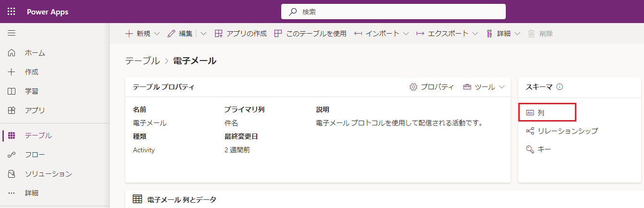Click the ホーム home icon in sidebar
Screen dimensions: 644x208
pyautogui.click(x=12, y=53)
